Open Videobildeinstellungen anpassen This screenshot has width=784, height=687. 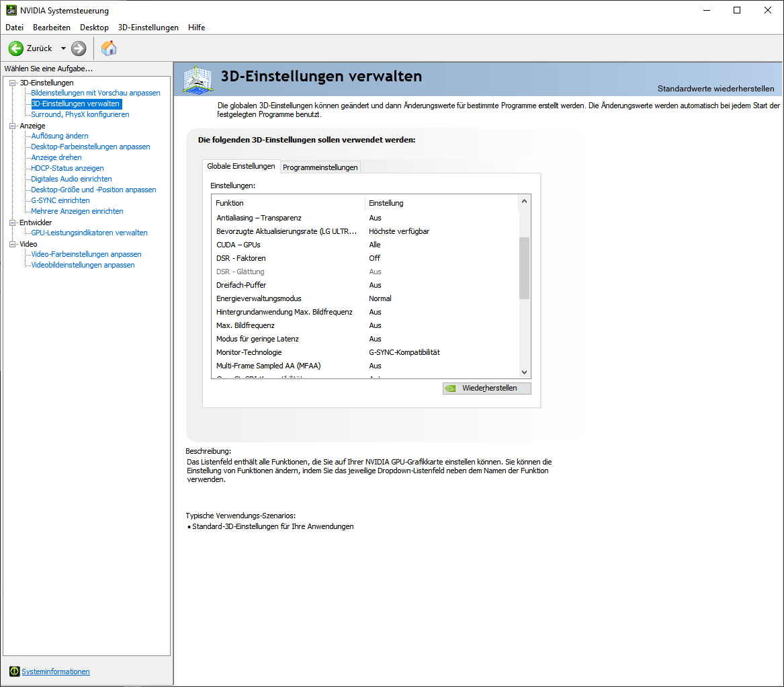[x=83, y=266]
